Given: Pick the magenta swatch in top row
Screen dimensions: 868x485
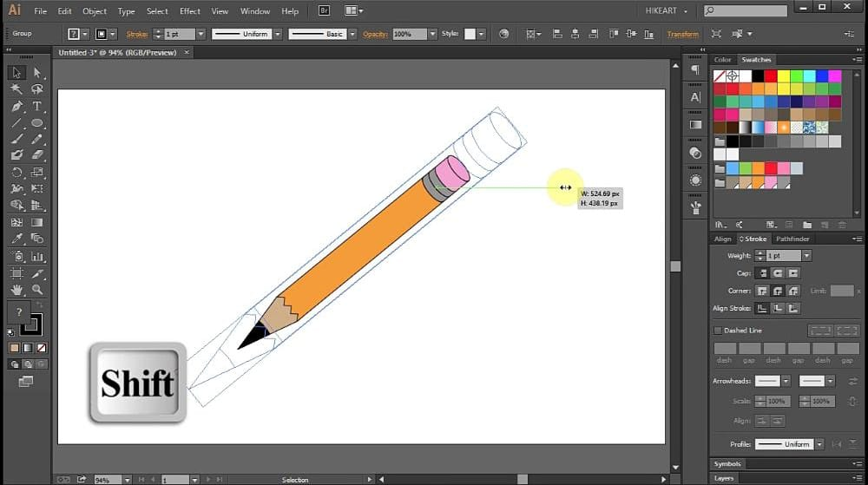Looking at the screenshot, I should (x=835, y=75).
